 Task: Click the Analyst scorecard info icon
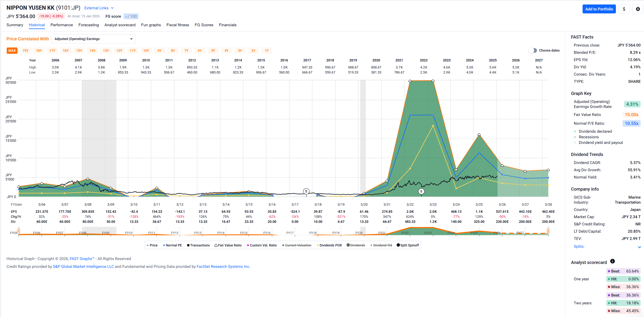point(612,261)
